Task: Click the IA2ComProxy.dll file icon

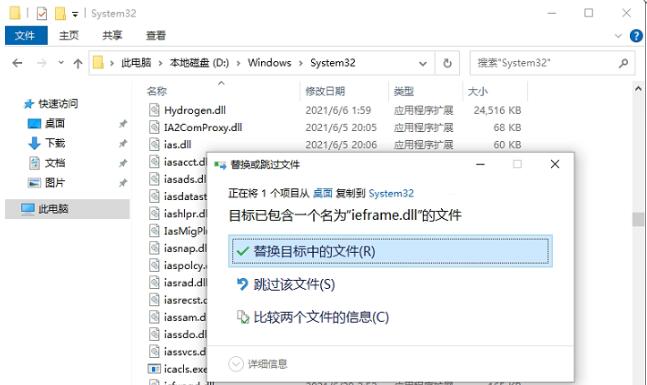Action: pyautogui.click(x=154, y=128)
